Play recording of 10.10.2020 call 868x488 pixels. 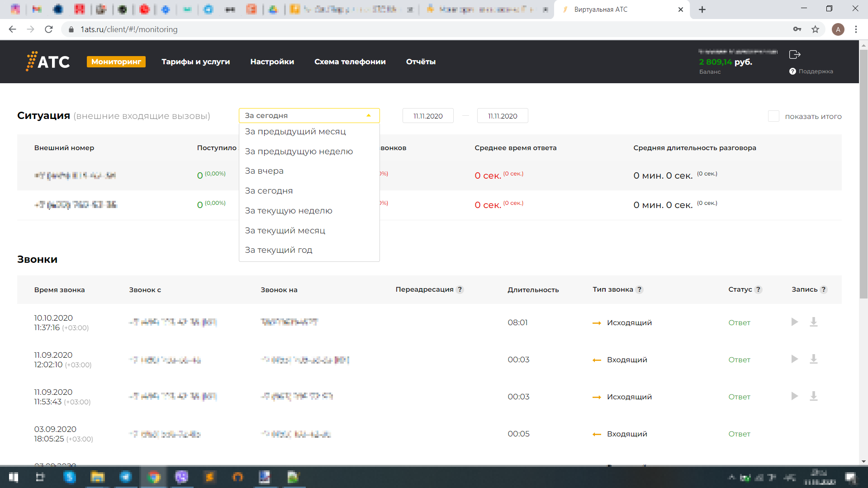click(794, 322)
